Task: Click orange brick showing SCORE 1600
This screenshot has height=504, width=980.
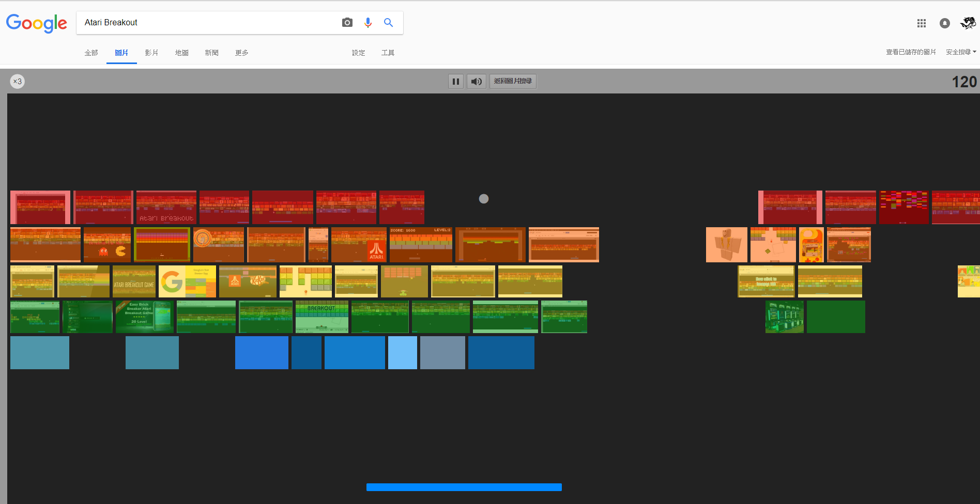Action: click(x=421, y=245)
